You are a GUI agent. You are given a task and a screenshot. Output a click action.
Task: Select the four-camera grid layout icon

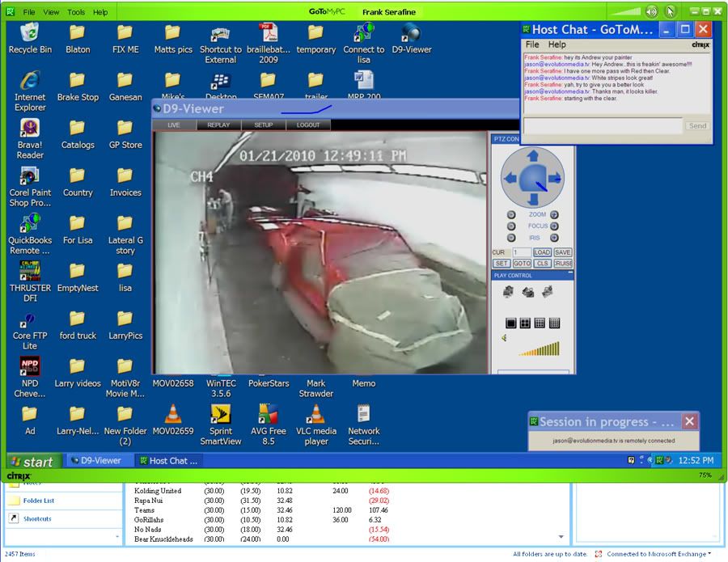click(525, 323)
